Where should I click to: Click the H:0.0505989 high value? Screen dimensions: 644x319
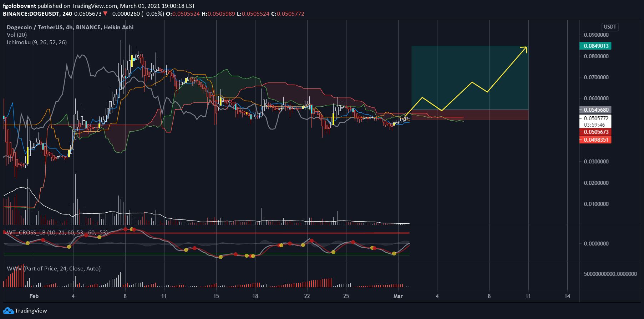tap(218, 14)
